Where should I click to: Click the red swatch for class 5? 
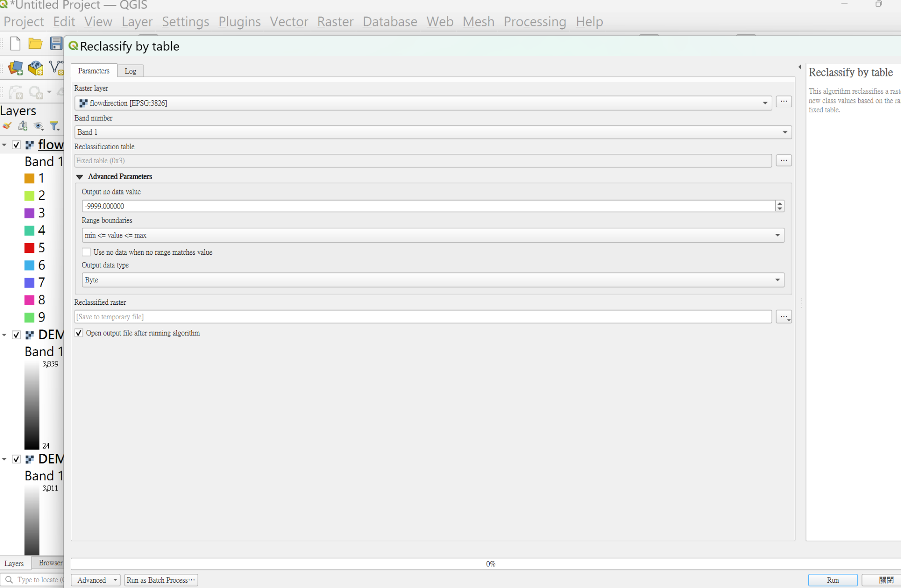click(x=29, y=248)
